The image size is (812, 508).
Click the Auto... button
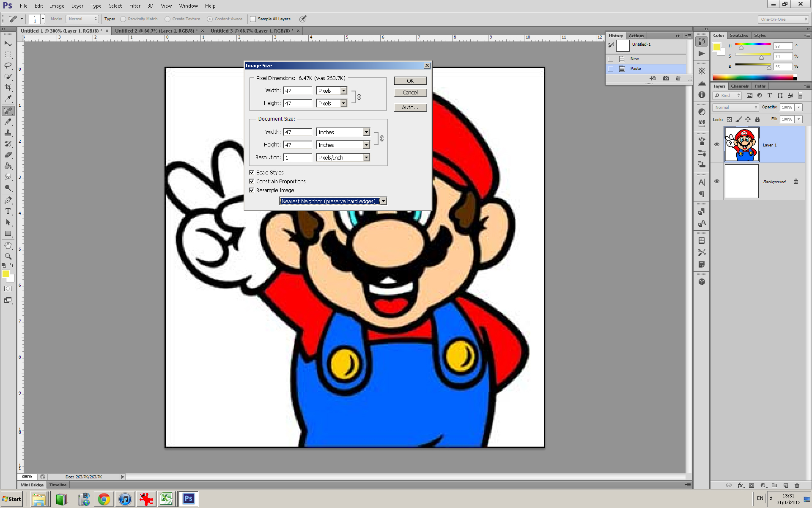(410, 107)
